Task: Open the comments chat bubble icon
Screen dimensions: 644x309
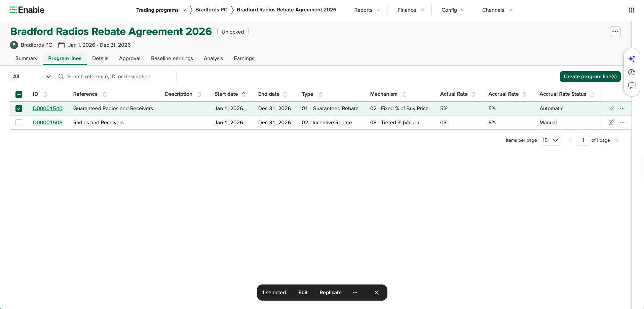Action: [632, 86]
